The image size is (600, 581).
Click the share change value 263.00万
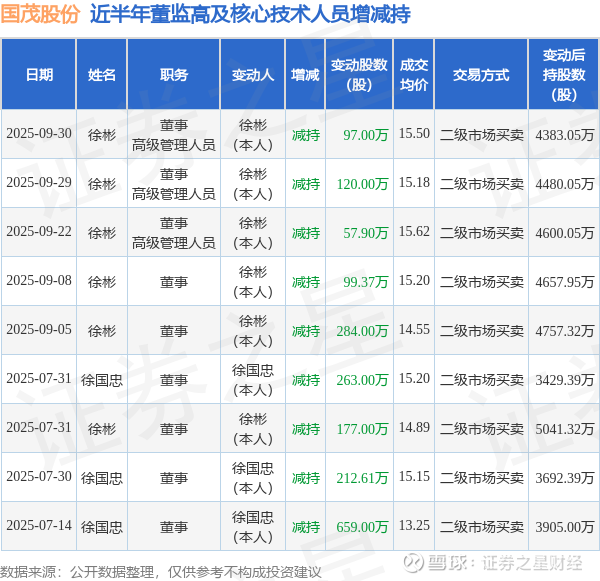pos(362,380)
